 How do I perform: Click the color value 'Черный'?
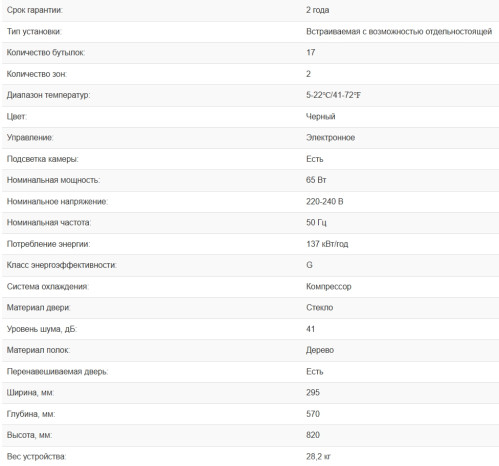click(321, 116)
